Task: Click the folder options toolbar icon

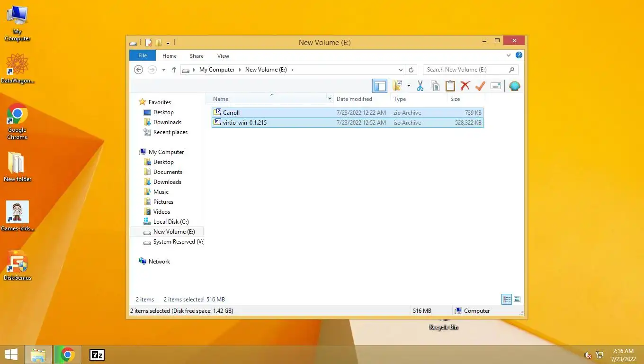Action: (397, 86)
